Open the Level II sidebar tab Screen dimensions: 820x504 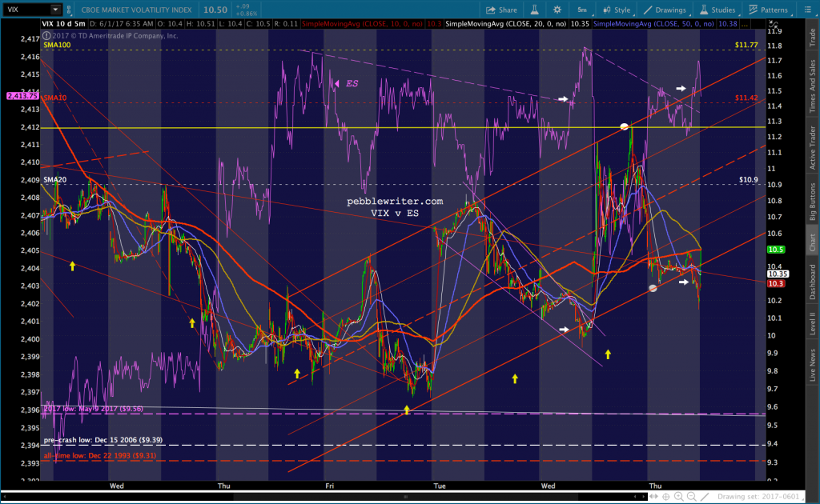[812, 323]
